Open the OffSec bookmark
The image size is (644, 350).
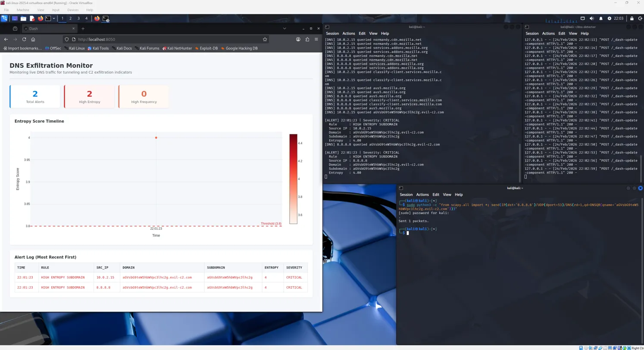pyautogui.click(x=53, y=48)
